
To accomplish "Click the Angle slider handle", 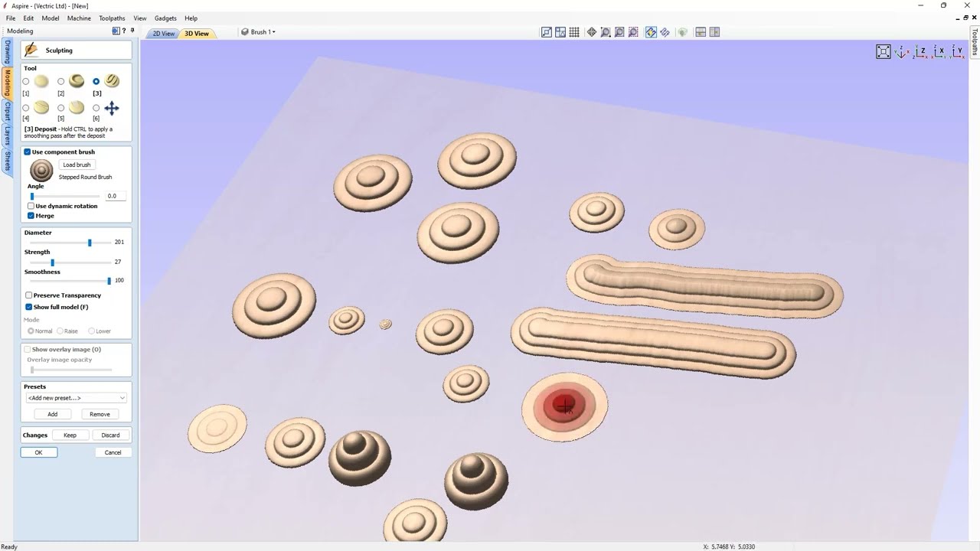I will pos(31,197).
